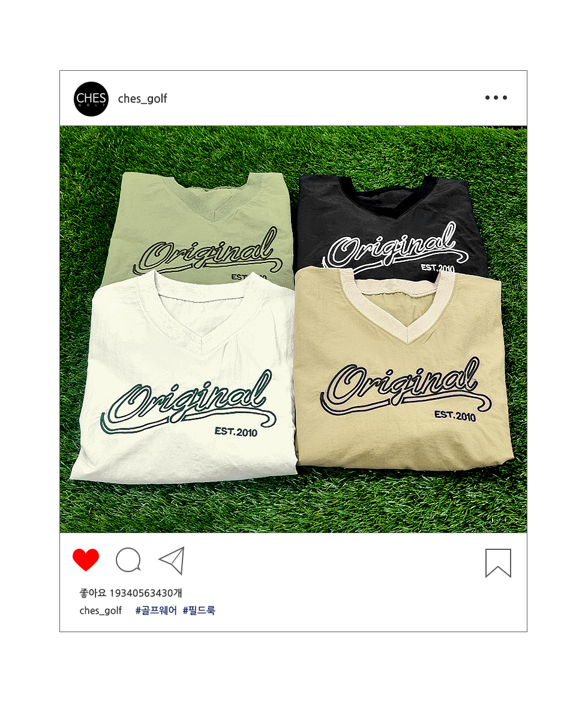Screen dimensions: 588x703
Task: Click the ches_golf username in post header
Action: pyautogui.click(x=143, y=99)
